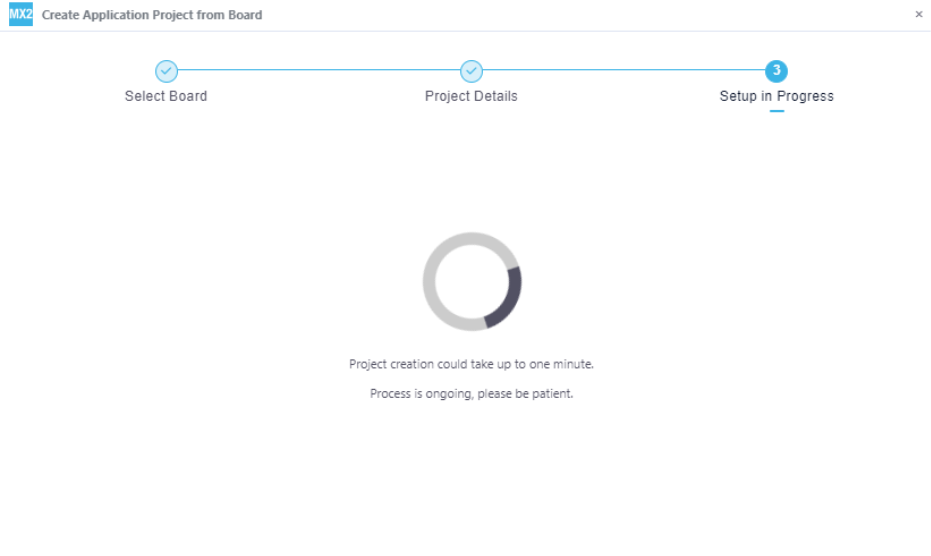Click progress line between Select Board and Project Details
The width and height of the screenshot is (931, 556).
[x=319, y=70]
